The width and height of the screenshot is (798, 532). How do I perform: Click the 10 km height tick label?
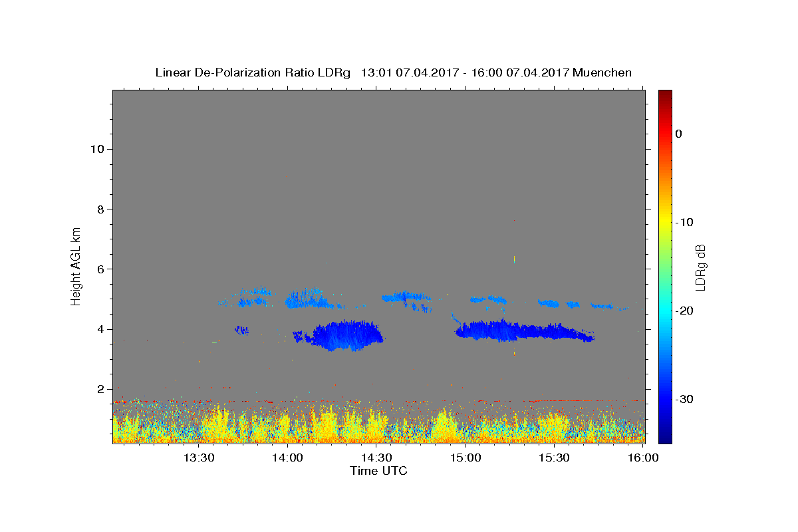(x=97, y=149)
